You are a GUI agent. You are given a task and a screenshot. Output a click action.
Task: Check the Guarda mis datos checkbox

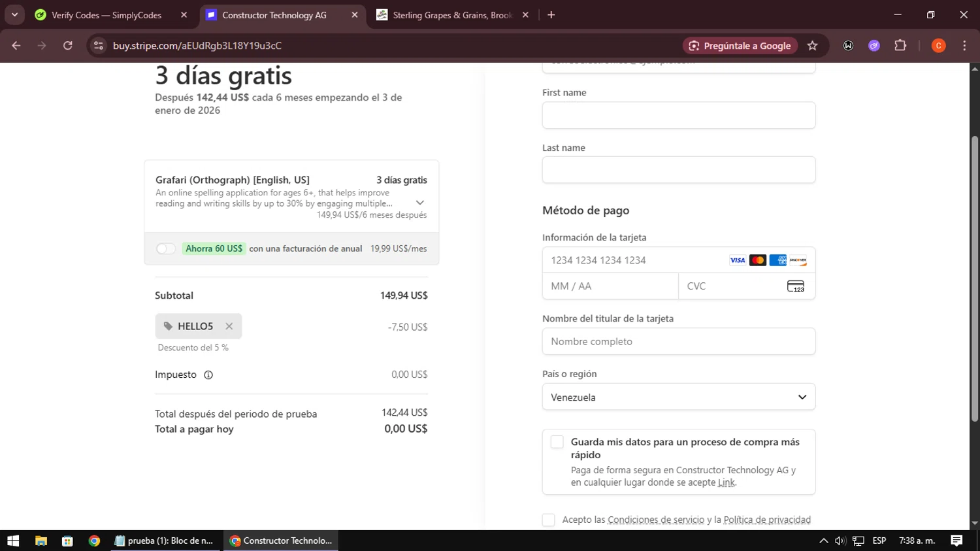click(x=557, y=442)
